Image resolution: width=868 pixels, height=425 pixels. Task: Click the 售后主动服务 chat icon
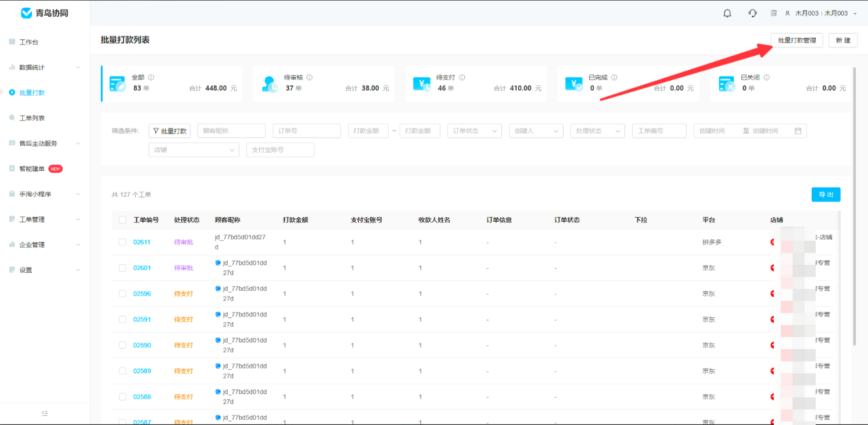pyautogui.click(x=12, y=143)
